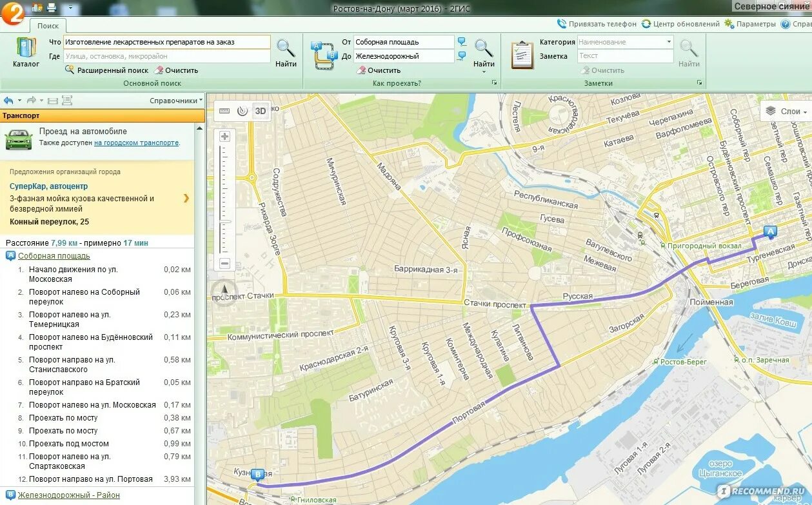Click Очистить in the Как проехать group

(379, 70)
